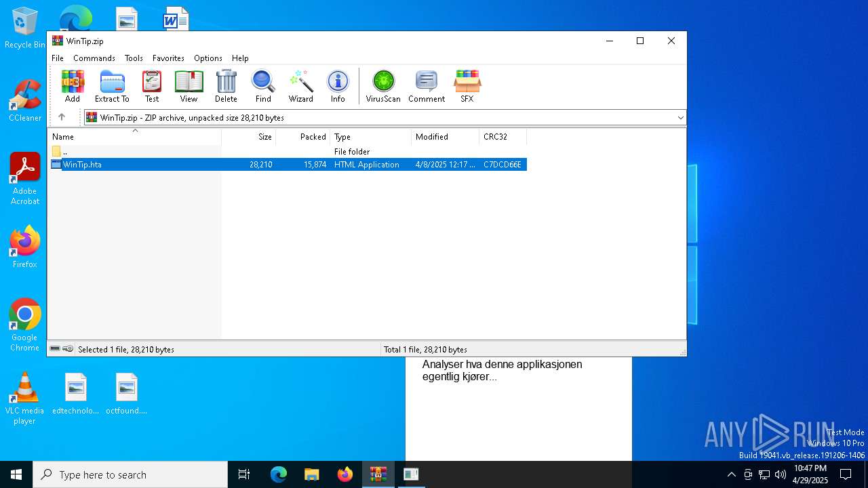The image size is (868, 488).
Task: Open the notification center
Action: click(846, 474)
